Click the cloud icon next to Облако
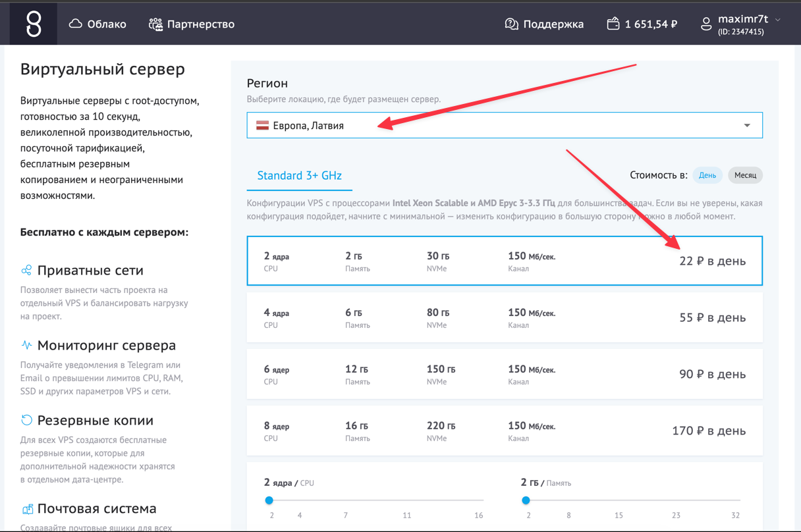Screen dimensions: 801x532 (76, 24)
